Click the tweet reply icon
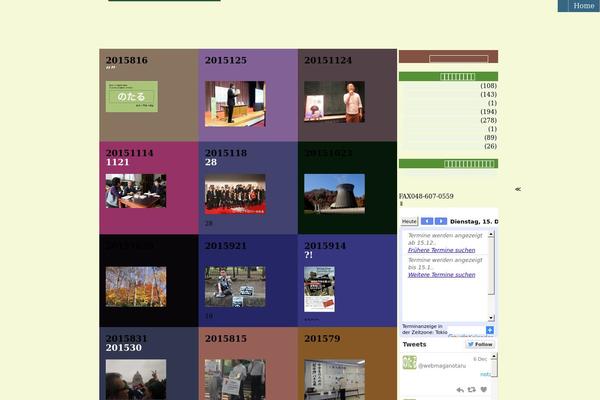Image resolution: width=600 pixels, height=400 pixels. [460, 390]
